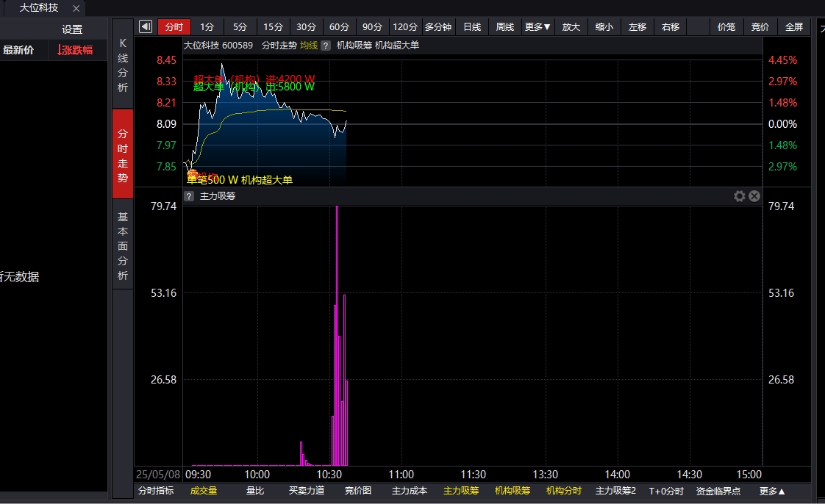Viewport: 825px width, 504px height.
Task: Switch to 1分 chart period
Action: click(207, 26)
